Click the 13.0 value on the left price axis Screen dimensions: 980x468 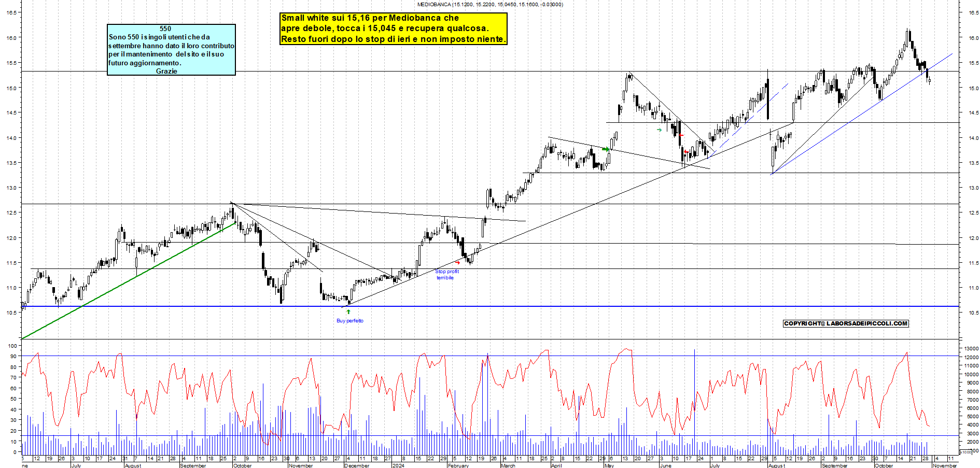(x=11, y=188)
